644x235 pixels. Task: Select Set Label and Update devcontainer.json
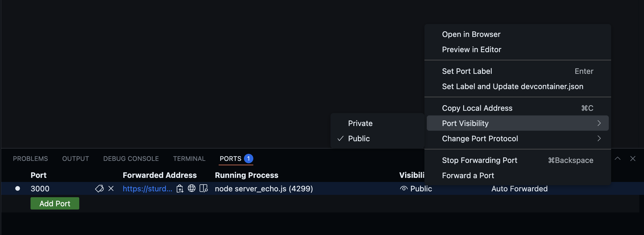click(512, 86)
